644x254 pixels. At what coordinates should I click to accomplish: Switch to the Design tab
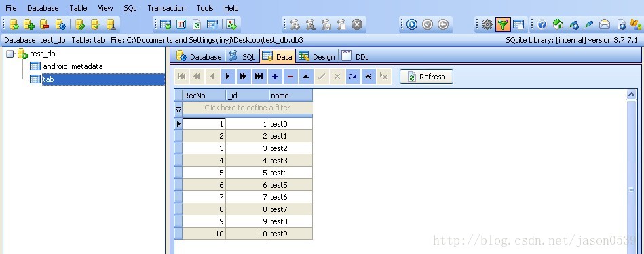317,56
